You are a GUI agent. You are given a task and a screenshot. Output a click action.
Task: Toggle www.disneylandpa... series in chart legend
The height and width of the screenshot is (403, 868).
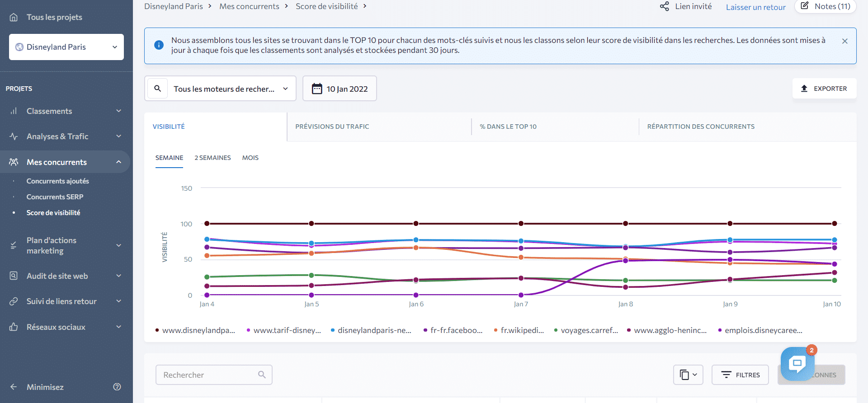tap(198, 330)
